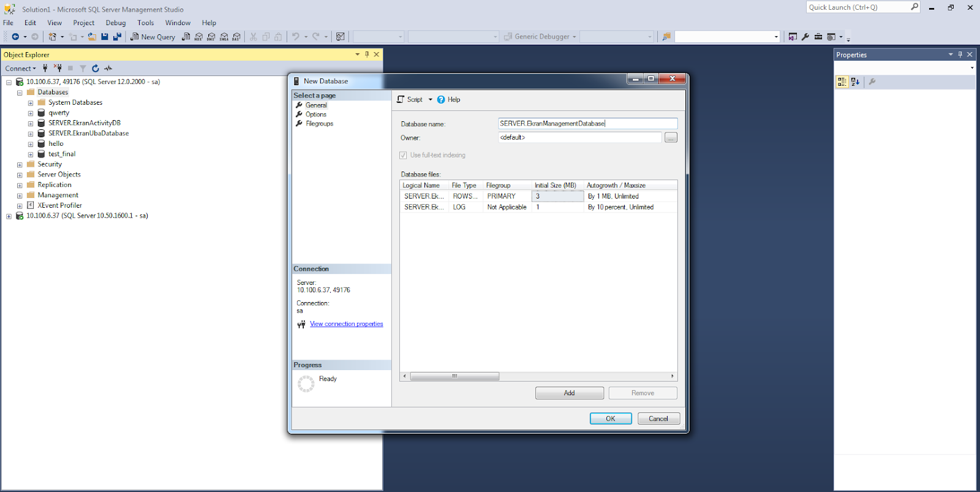Click the pulse activity icon in Object Explorer
This screenshot has width=980, height=492.
[108, 68]
